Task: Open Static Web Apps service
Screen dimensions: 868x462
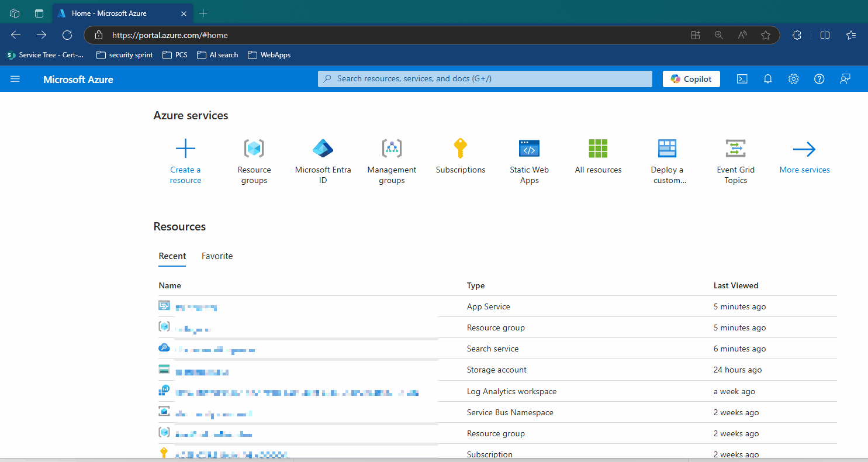Action: click(x=529, y=149)
